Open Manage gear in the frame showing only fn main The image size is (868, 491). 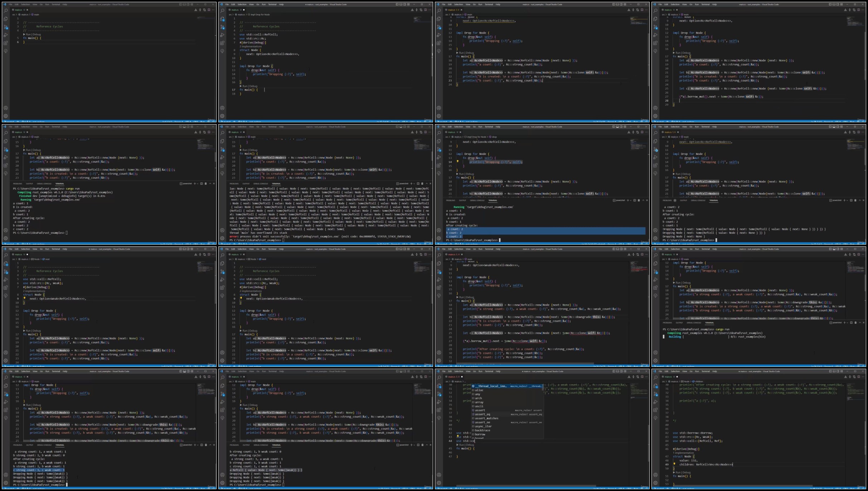pyautogui.click(x=6, y=116)
